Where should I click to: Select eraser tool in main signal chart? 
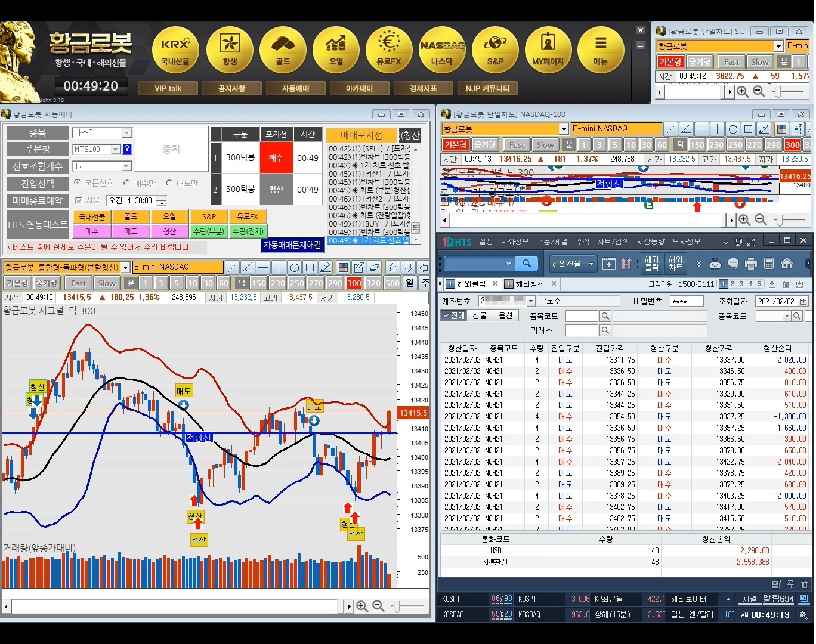[x=375, y=267]
